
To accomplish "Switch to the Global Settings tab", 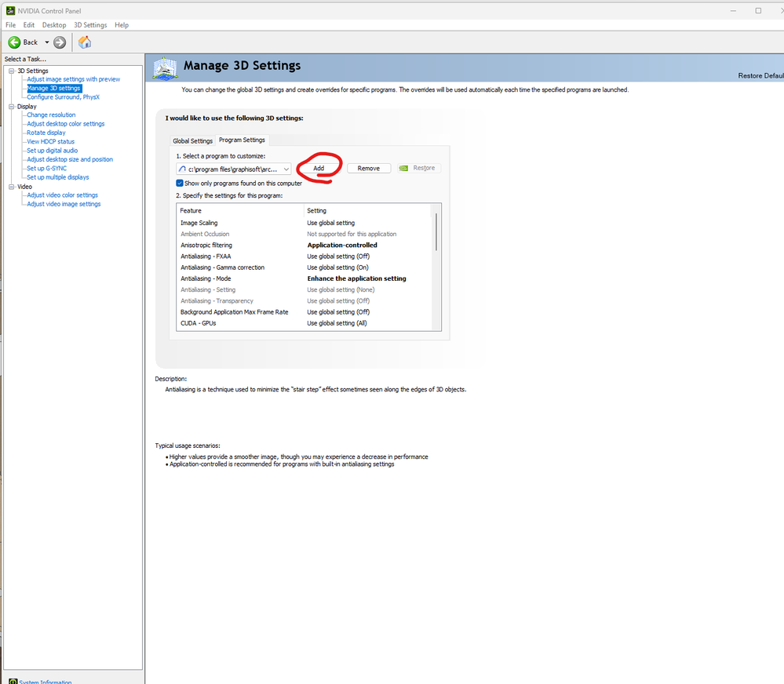I will pyautogui.click(x=192, y=141).
